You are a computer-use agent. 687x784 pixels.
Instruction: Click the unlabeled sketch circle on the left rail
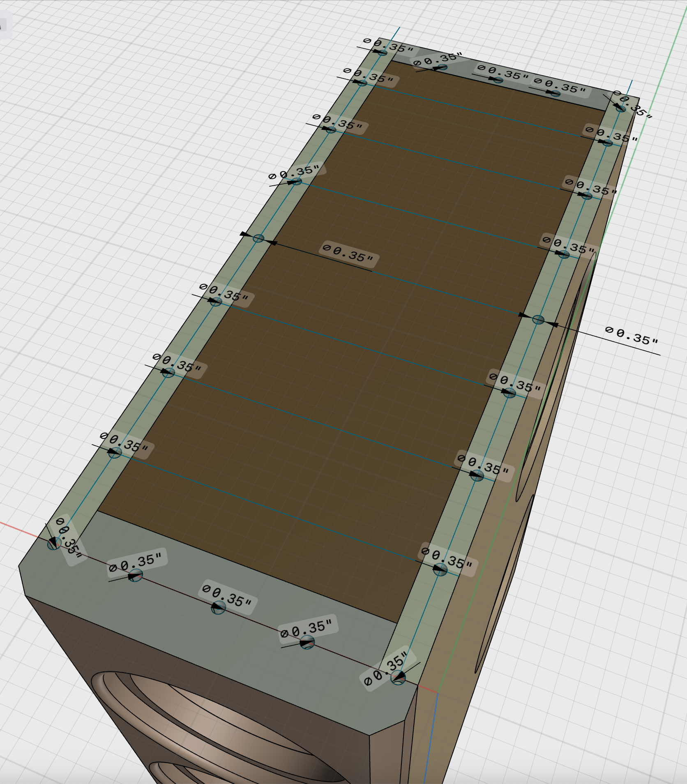pos(258,238)
